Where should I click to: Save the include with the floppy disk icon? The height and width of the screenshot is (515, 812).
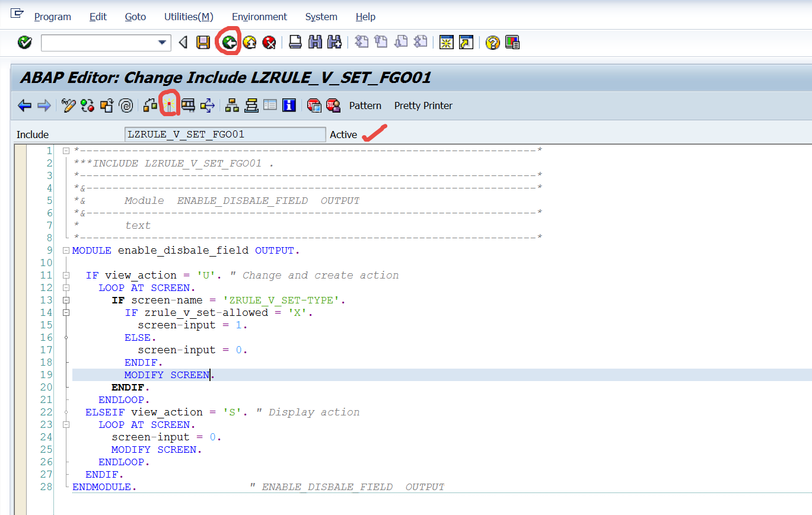pyautogui.click(x=203, y=43)
